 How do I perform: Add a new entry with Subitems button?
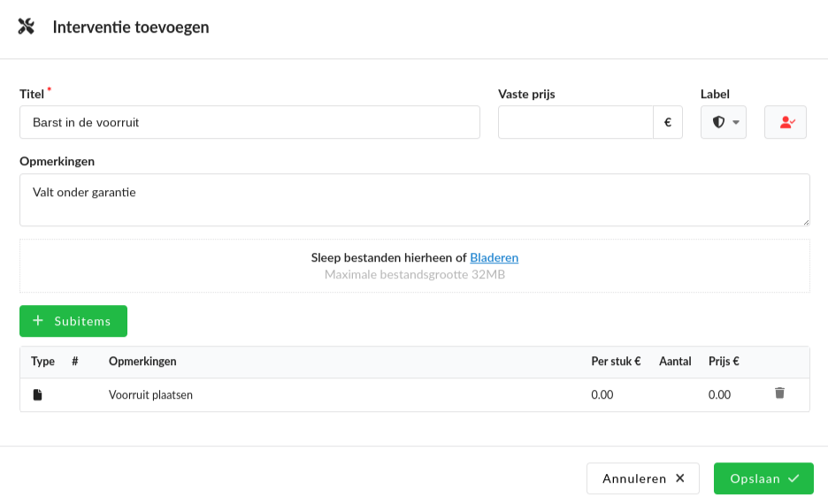coord(73,321)
